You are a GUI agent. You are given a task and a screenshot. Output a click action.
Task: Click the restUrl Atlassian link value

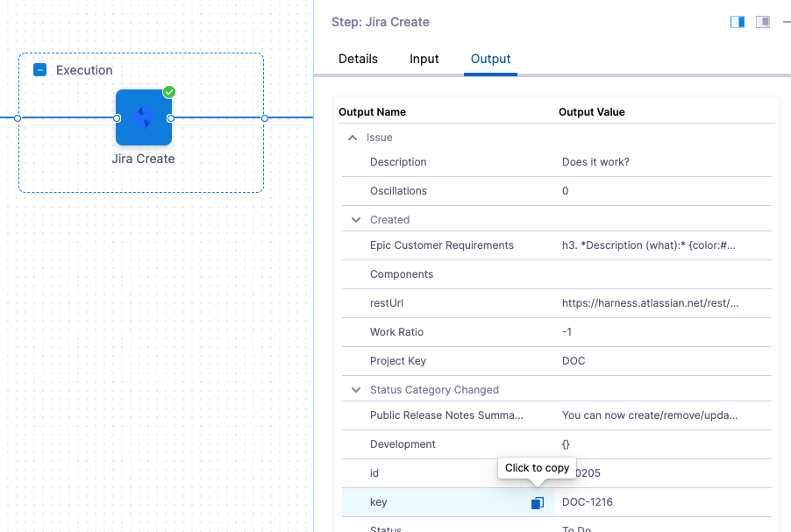650,303
